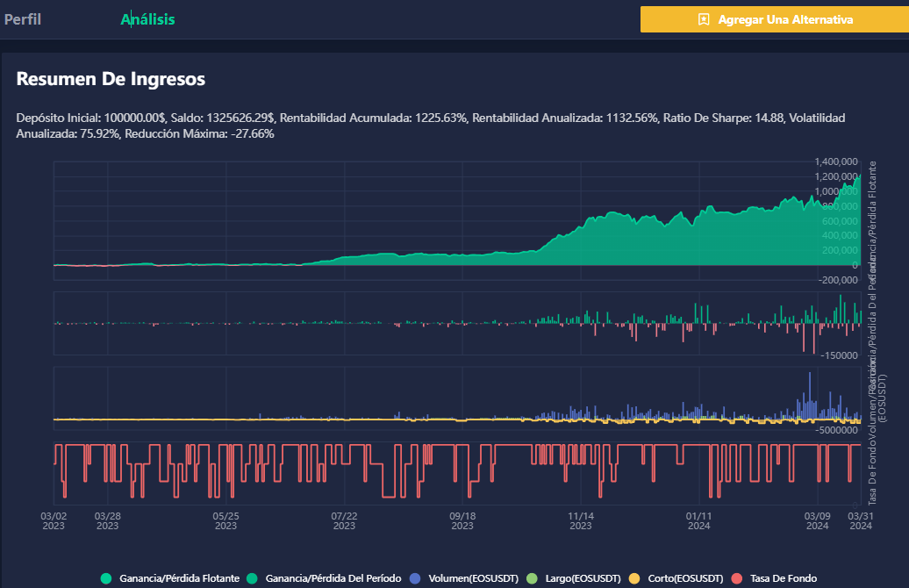909x588 pixels.
Task: Click the 03/02 2023 date axis label
Action: (54, 520)
